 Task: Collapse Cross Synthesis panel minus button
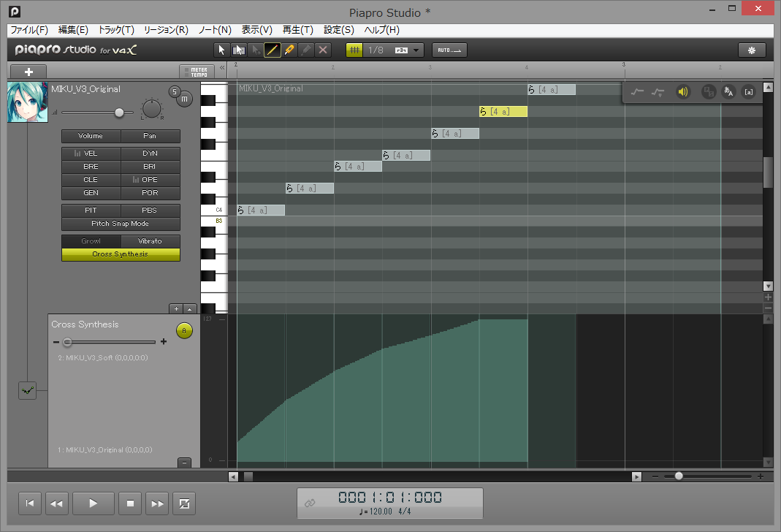(184, 463)
